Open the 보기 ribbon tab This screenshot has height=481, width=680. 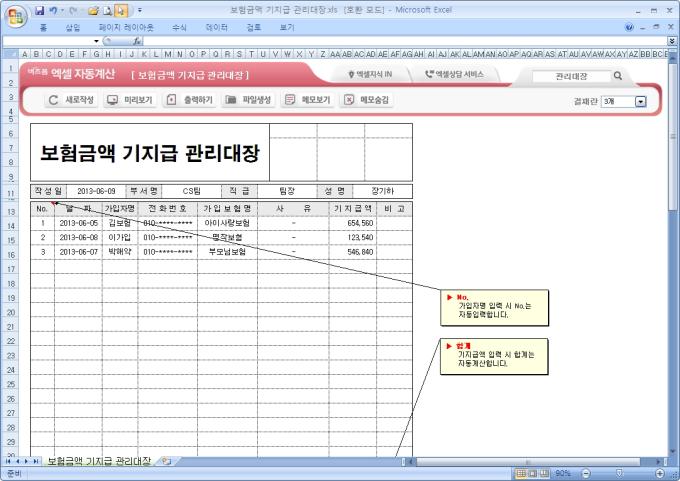tap(287, 27)
